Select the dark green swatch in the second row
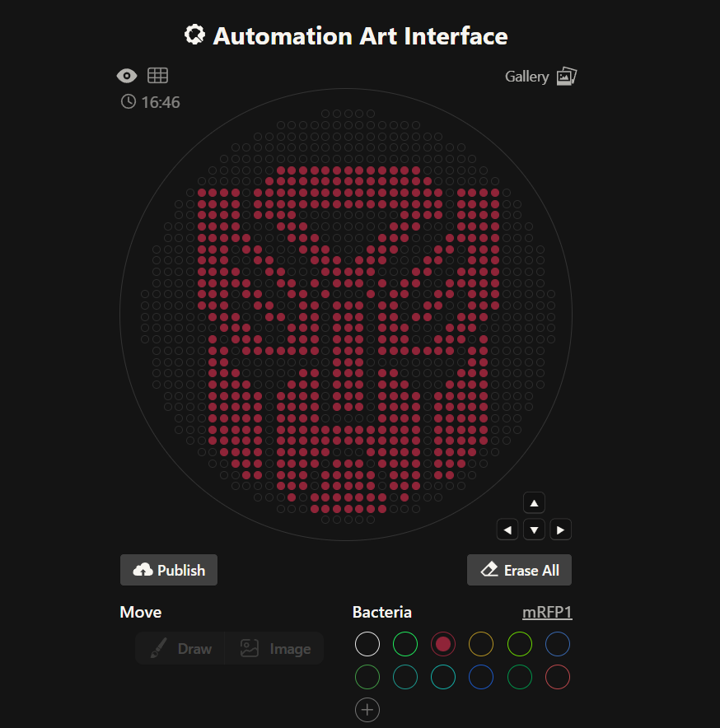Screen dimensions: 720x728 point(519,677)
